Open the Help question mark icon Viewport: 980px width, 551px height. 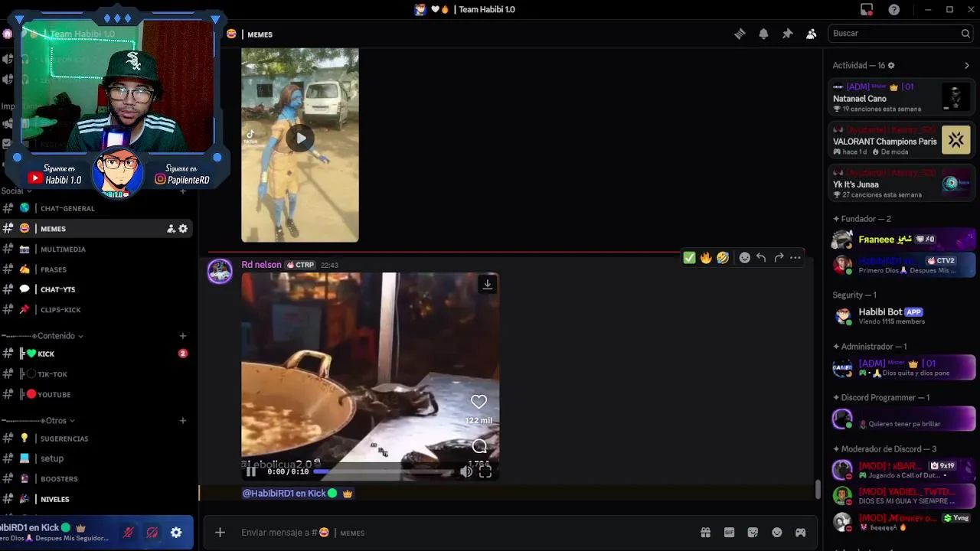[893, 9]
